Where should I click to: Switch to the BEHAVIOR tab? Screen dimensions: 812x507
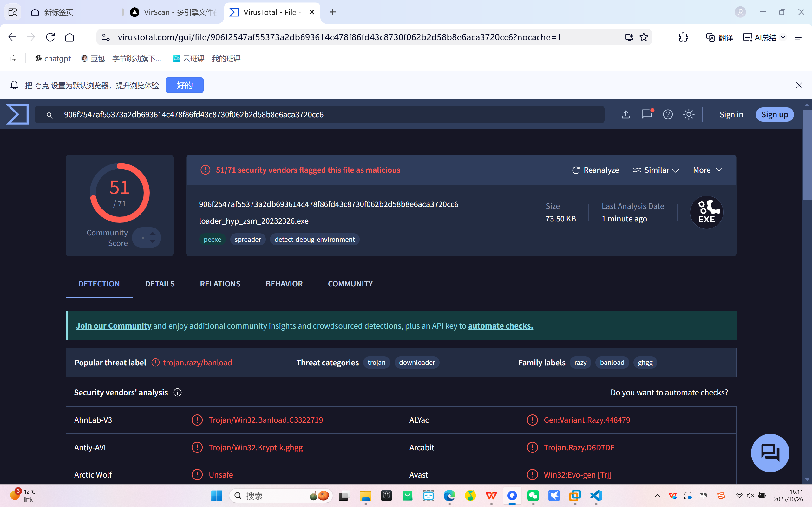(x=284, y=284)
